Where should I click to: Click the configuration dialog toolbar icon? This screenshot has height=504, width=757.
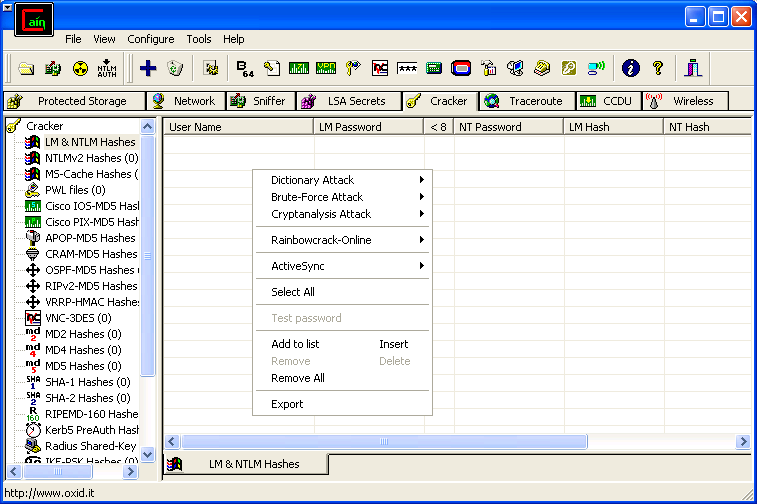(210, 68)
